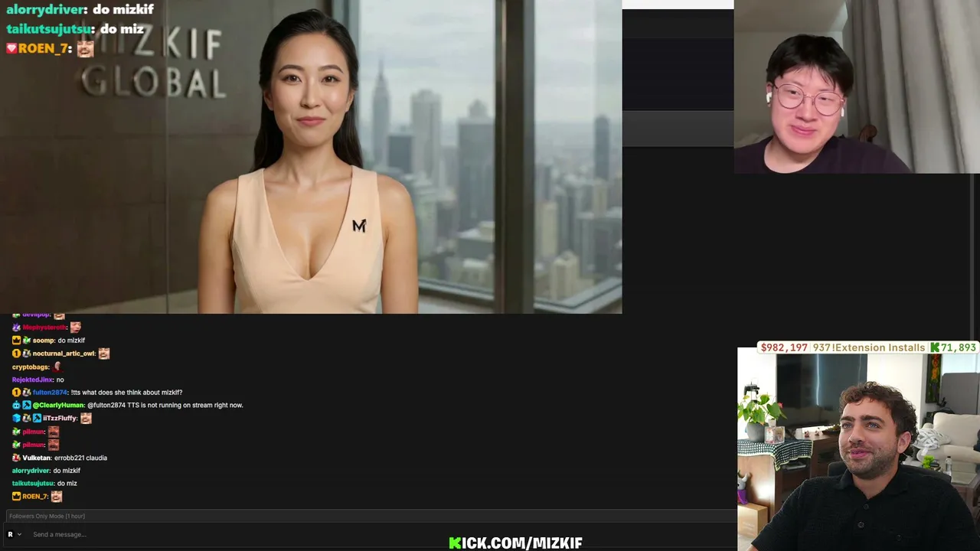Click the robot badge beside @ClearlyHuman
This screenshot has height=551, width=980.
point(16,406)
